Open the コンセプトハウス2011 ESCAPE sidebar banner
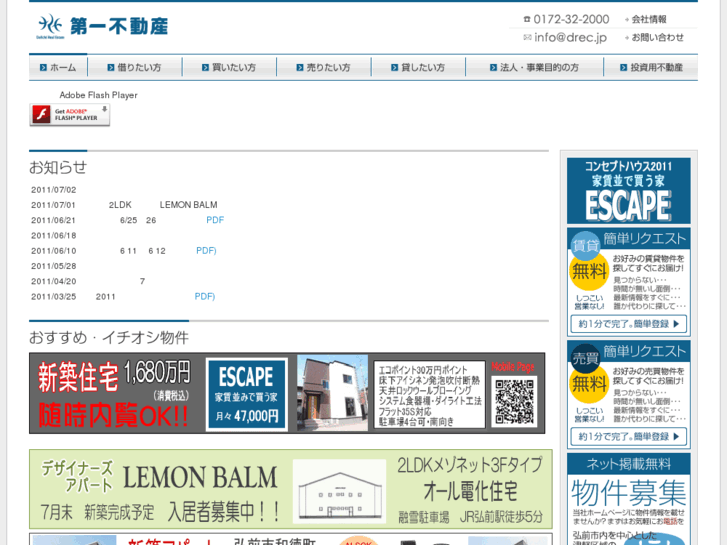Viewport: 727px width, 545px height. (629, 191)
